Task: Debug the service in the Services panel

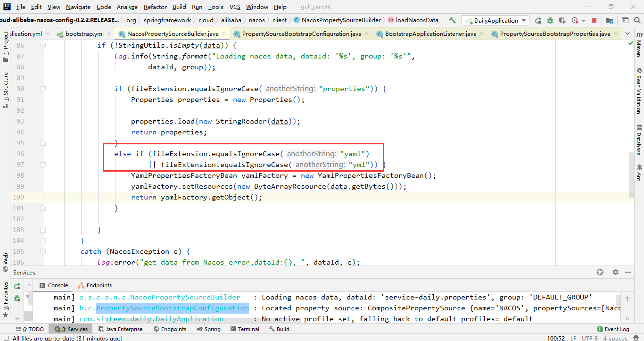Action: click(17, 298)
